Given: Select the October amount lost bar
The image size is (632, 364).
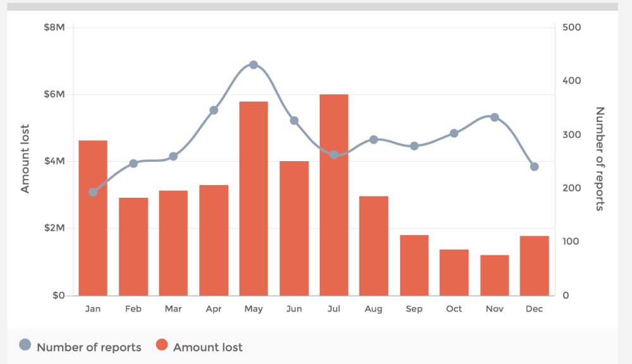Looking at the screenshot, I should (454, 272).
